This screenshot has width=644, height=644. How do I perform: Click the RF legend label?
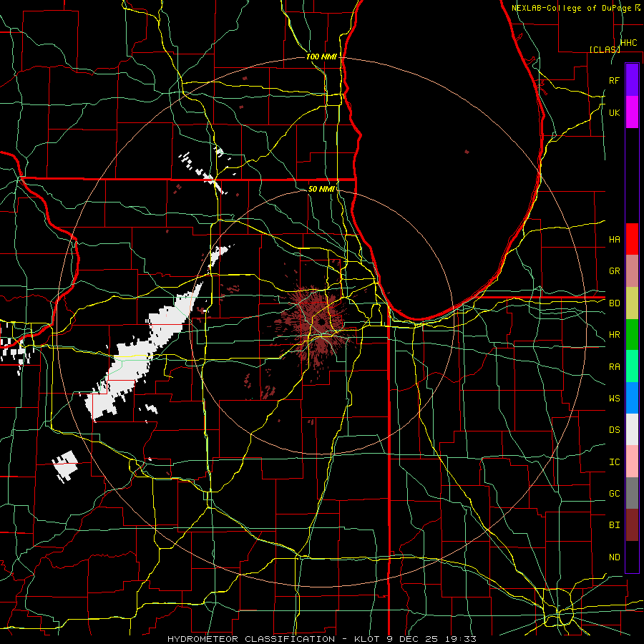pos(615,80)
